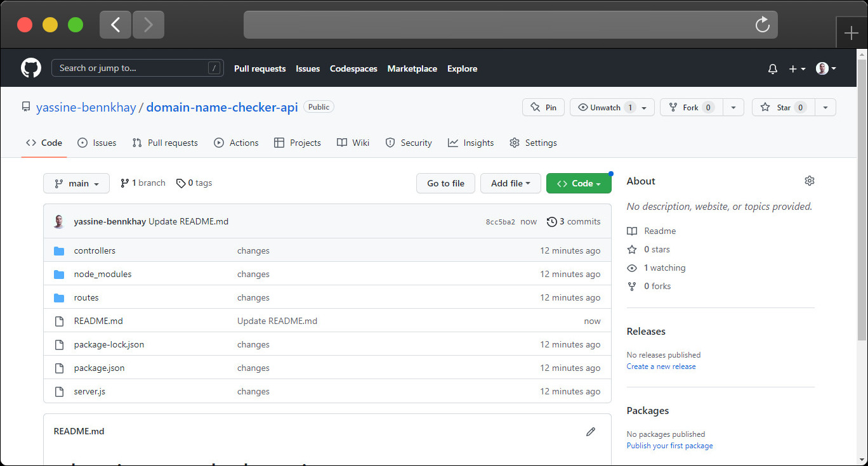868x466 pixels.
Task: Open the Insights tab
Action: (x=471, y=143)
